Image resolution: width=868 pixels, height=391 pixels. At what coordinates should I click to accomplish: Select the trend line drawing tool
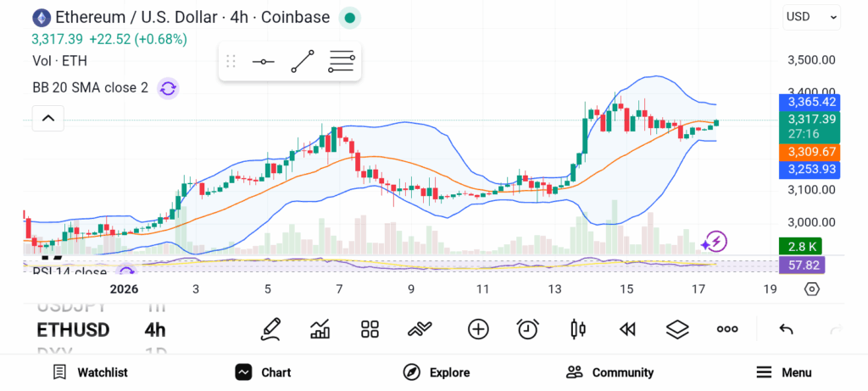tap(303, 62)
